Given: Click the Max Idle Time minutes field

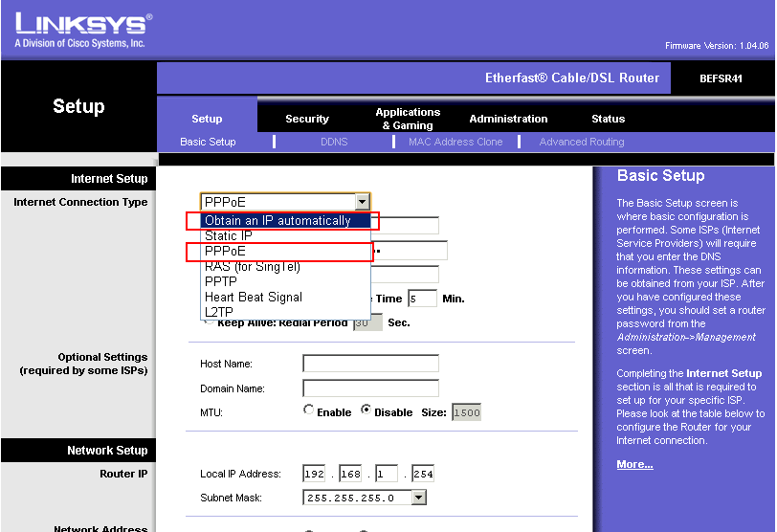Looking at the screenshot, I should pos(422,299).
